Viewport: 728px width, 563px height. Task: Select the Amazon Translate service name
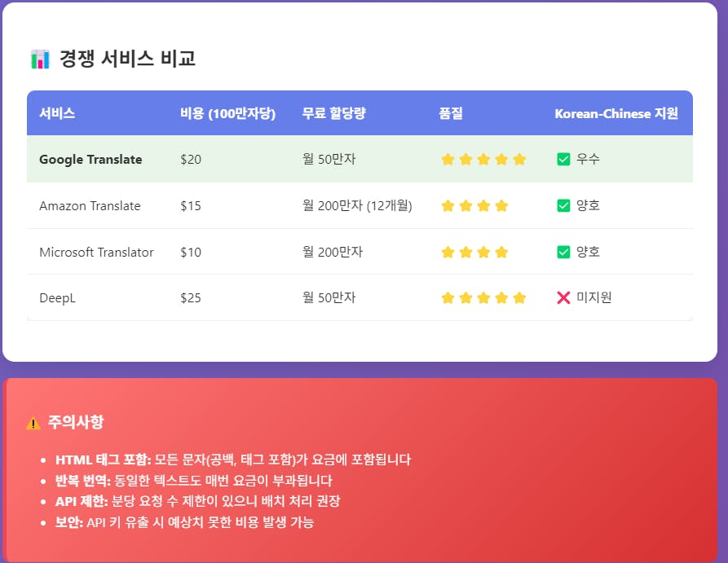point(90,205)
